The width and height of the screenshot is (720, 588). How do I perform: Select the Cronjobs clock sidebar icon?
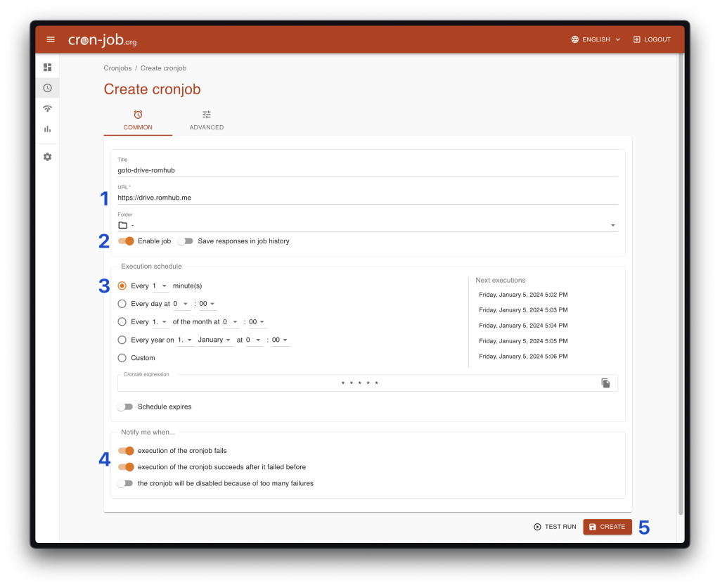point(47,88)
